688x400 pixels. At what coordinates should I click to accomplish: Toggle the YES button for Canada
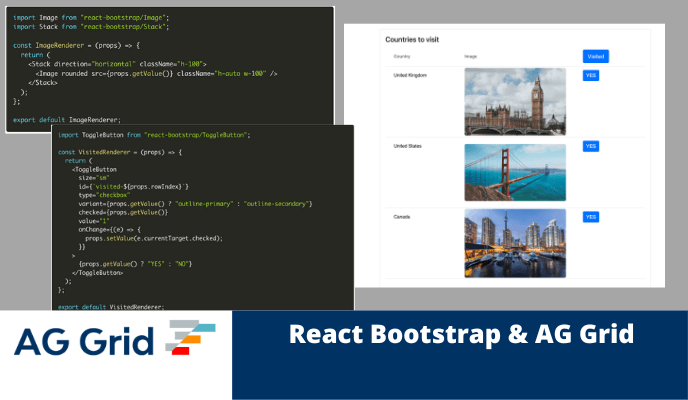pos(591,217)
